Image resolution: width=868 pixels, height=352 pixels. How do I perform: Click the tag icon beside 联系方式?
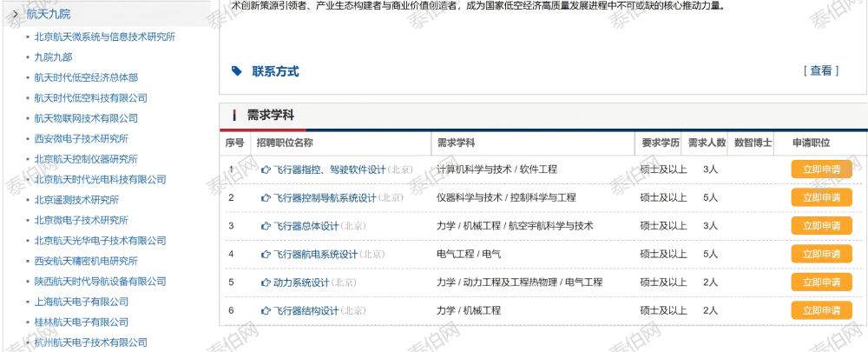(237, 71)
